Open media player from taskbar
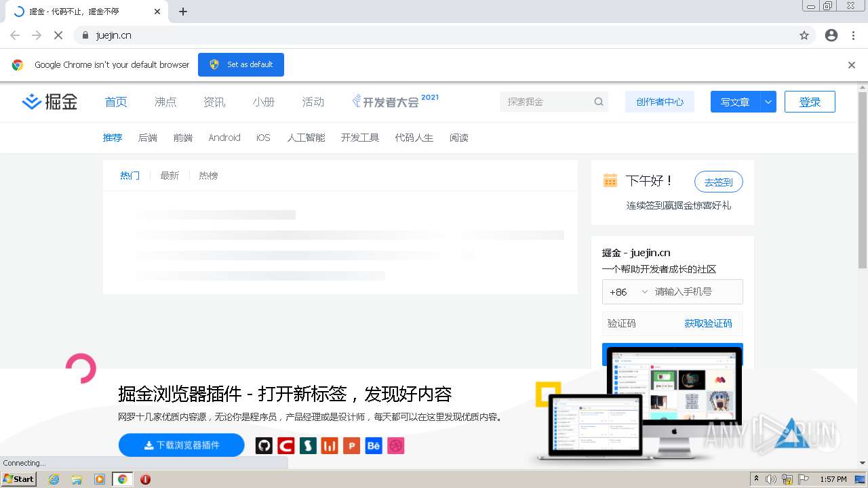 click(100, 479)
